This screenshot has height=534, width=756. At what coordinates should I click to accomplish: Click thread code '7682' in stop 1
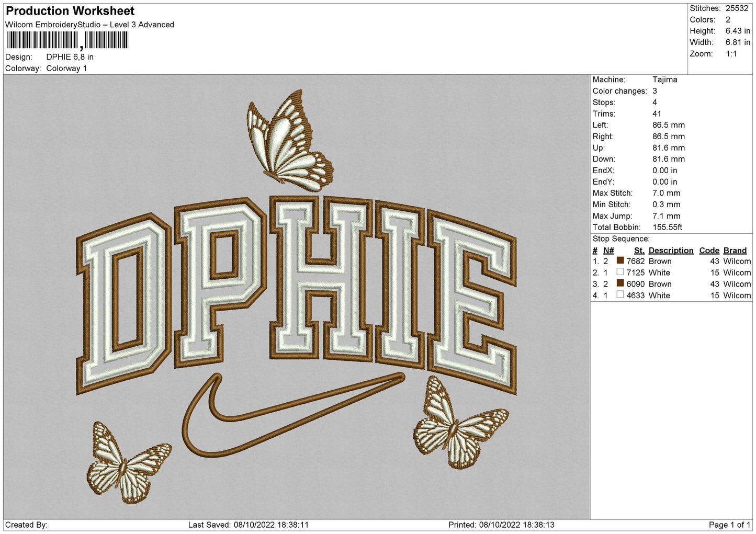635,261
